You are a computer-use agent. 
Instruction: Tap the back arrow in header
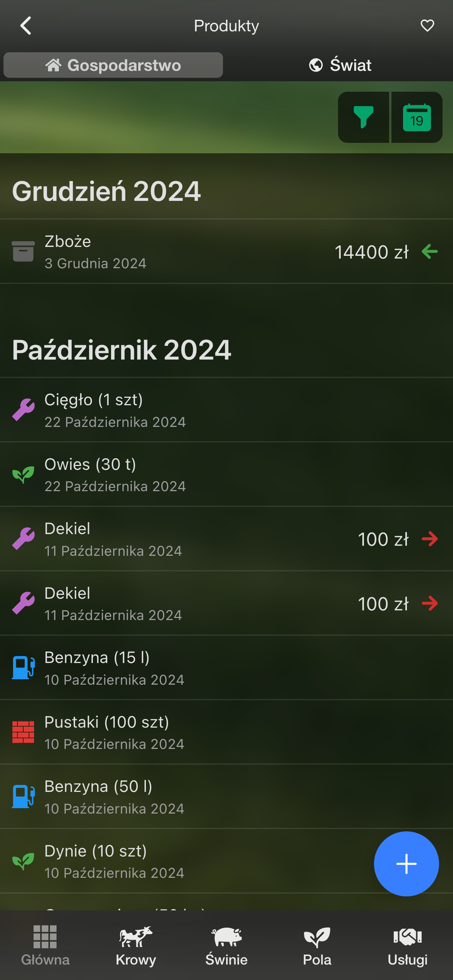click(26, 26)
